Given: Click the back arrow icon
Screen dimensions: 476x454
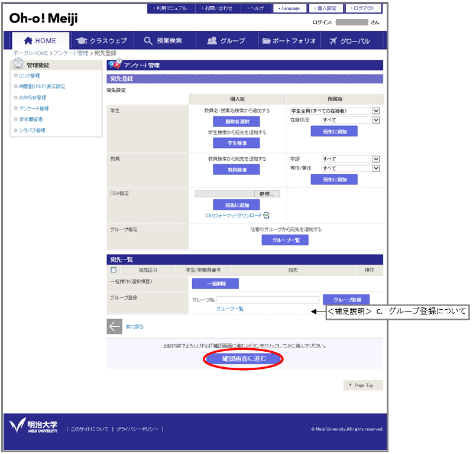Looking at the screenshot, I should click(115, 326).
